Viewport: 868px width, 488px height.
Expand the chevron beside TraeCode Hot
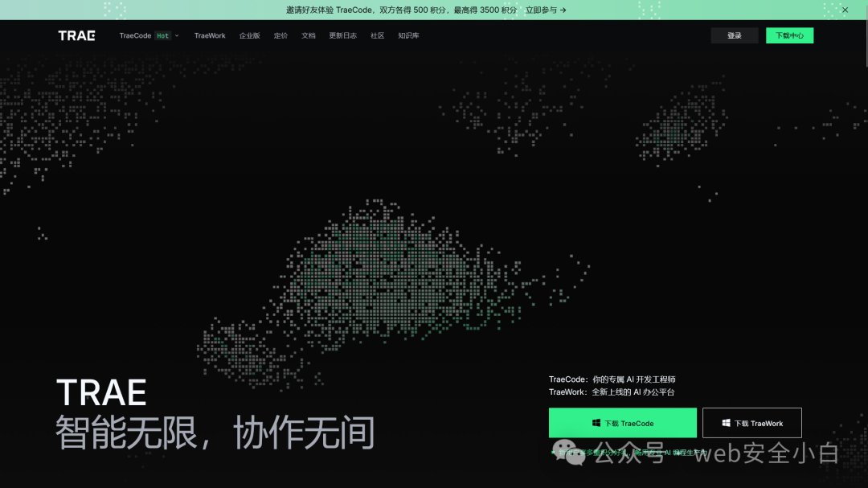coord(177,35)
